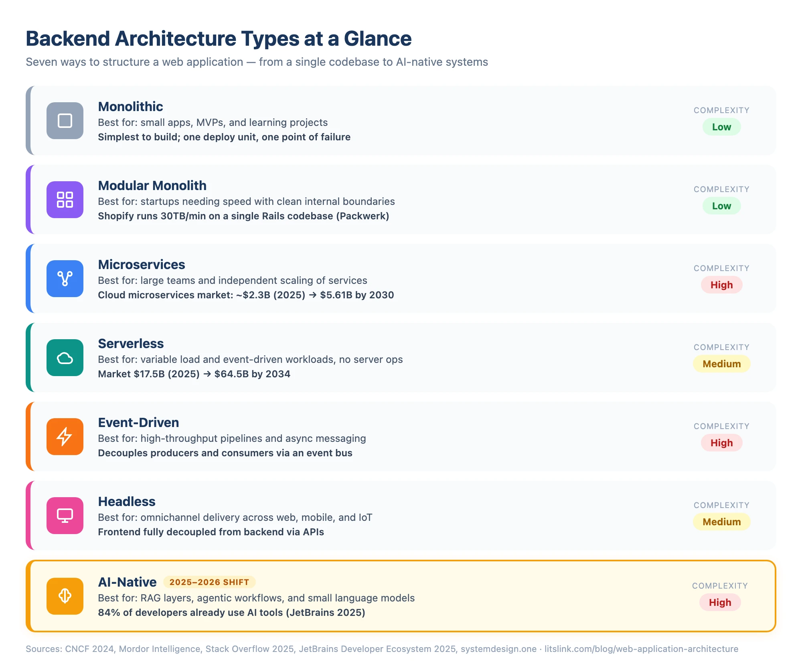Click the orange lightning Event-Driven icon
Image resolution: width=802 pixels, height=672 pixels.
(x=65, y=437)
